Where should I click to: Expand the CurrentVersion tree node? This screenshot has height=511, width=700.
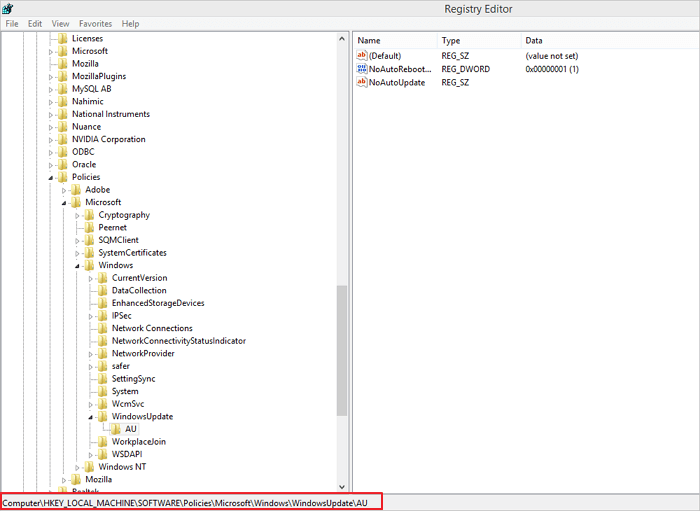tap(90, 278)
